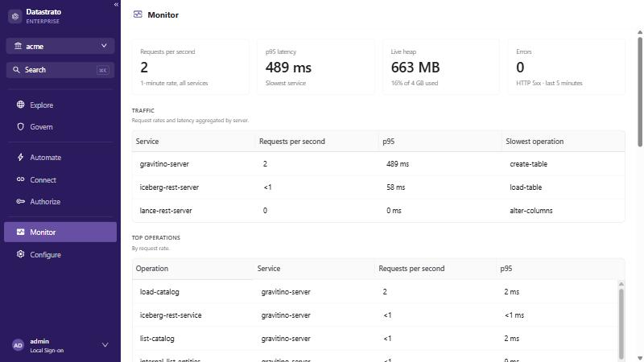Click the Monitor activity icon in sidebar
Viewport: 644px width, 362px height.
(x=21, y=232)
